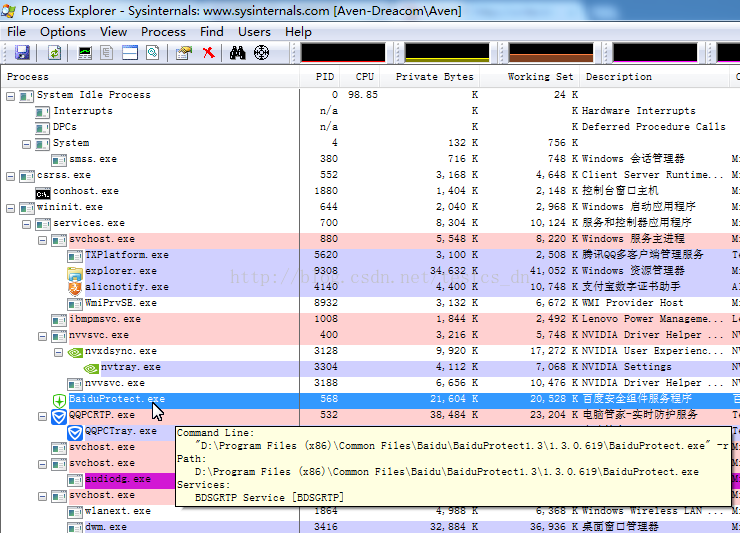Select the ibmpmsvc.exe process row

pos(370,320)
